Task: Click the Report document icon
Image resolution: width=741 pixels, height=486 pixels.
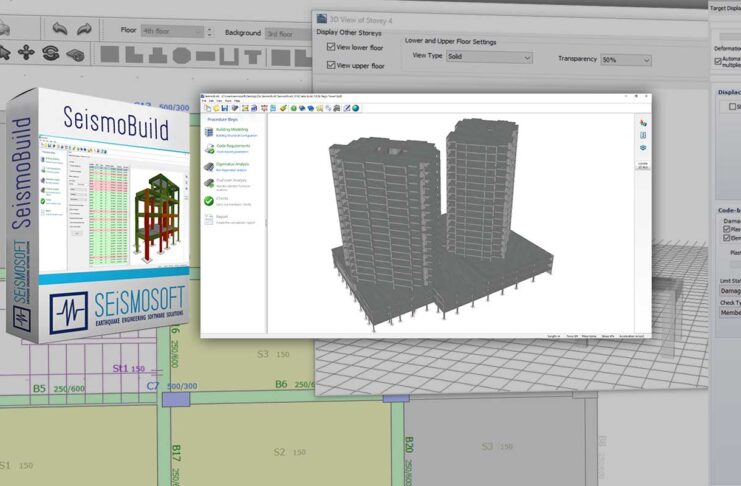Action: [x=209, y=219]
